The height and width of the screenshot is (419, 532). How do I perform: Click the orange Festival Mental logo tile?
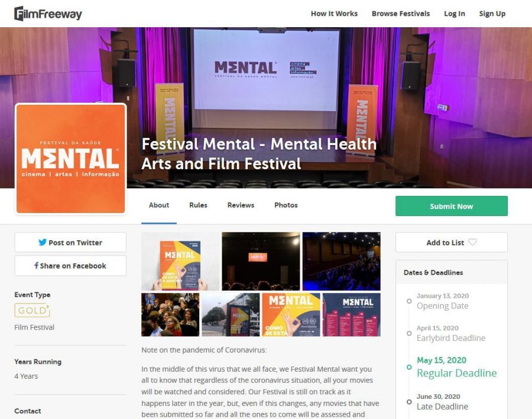click(70, 159)
